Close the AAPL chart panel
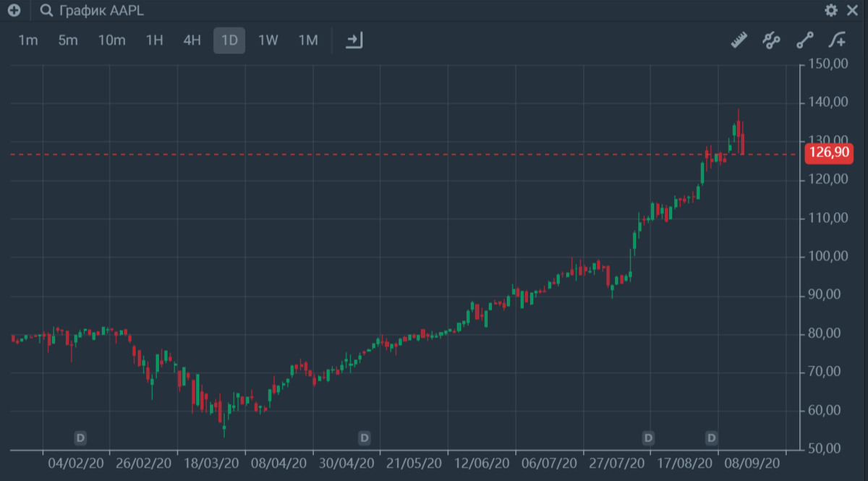868x481 pixels. coord(851,10)
